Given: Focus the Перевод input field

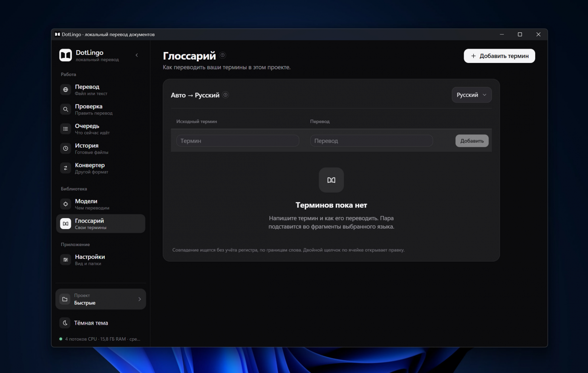Looking at the screenshot, I should click(372, 141).
